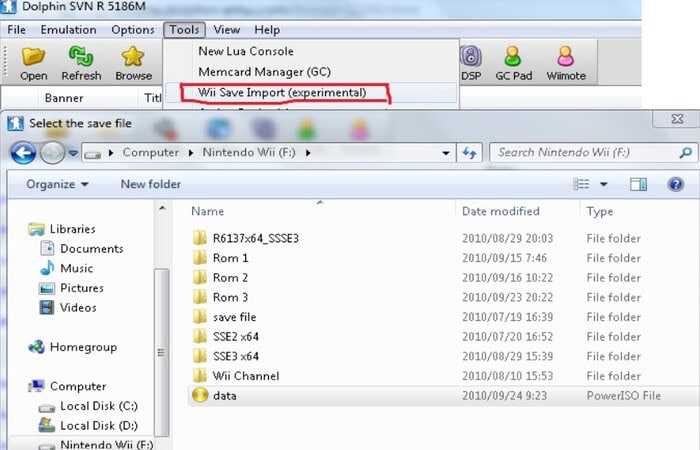
Task: Click the navigation pane scrollbar thumb
Action: coord(161,352)
